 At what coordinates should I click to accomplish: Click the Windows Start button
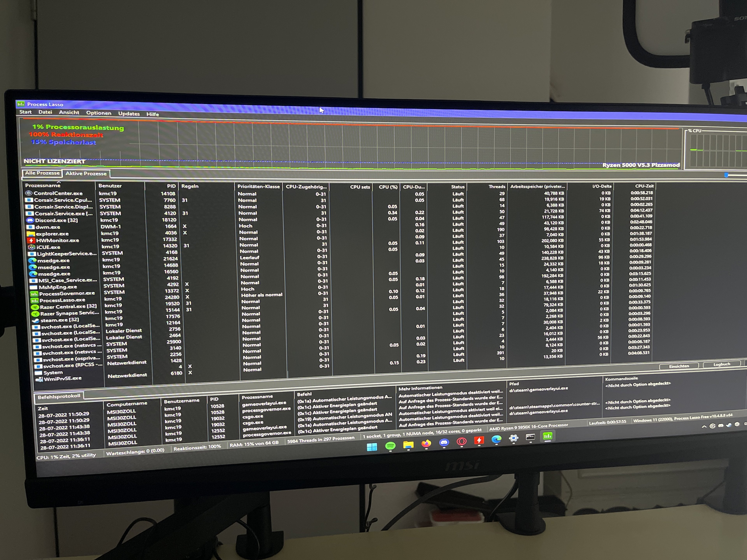(372, 447)
